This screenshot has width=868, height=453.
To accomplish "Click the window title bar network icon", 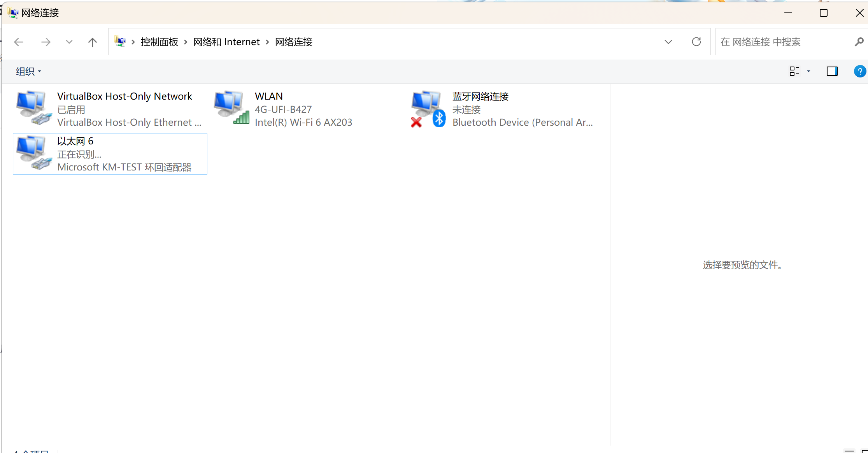I will pyautogui.click(x=13, y=13).
